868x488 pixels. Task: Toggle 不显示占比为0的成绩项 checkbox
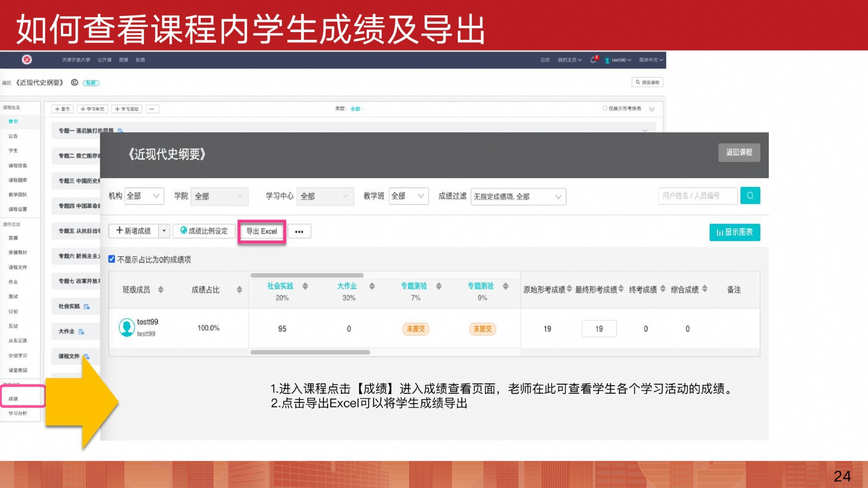[x=112, y=259]
